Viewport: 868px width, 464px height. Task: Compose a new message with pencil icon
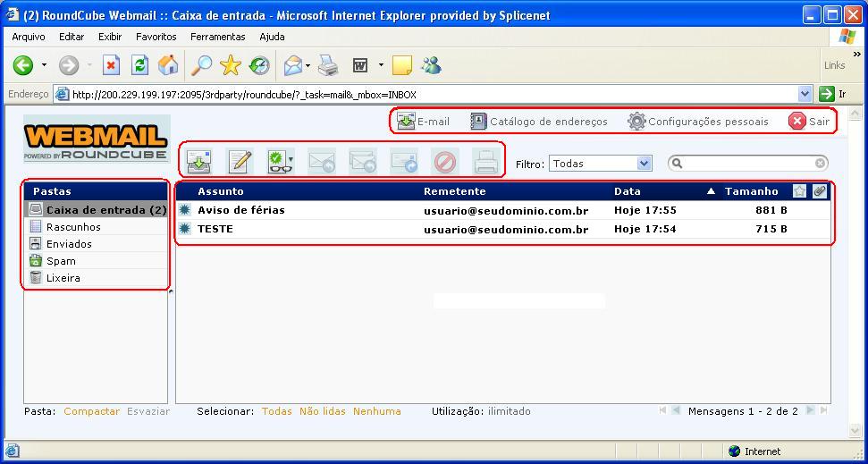240,161
